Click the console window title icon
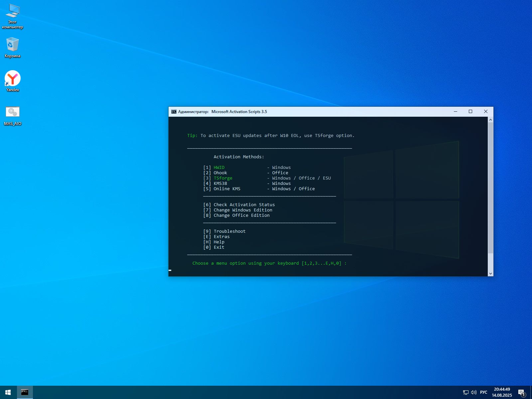The image size is (532, 399). (x=174, y=112)
